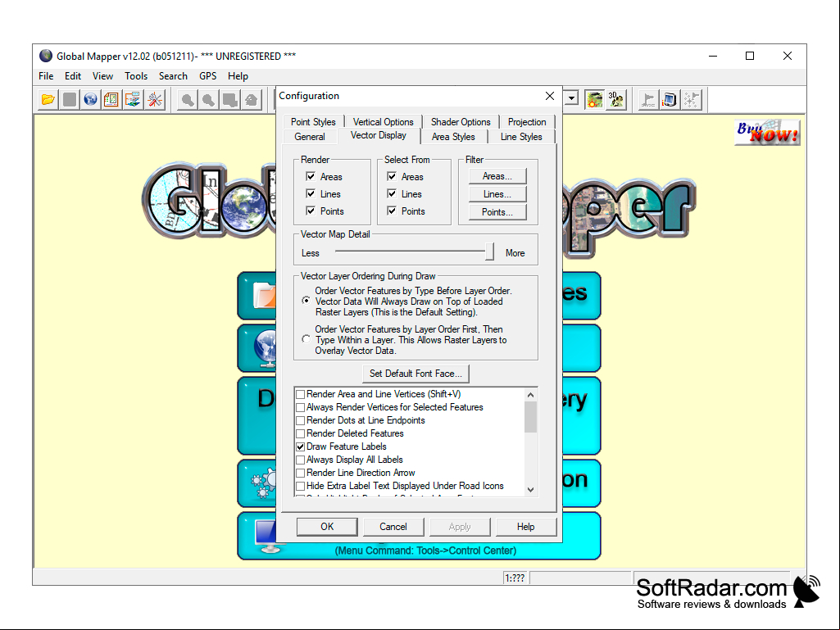Uncheck Areas in the Render group
The height and width of the screenshot is (630, 840).
pyautogui.click(x=311, y=176)
